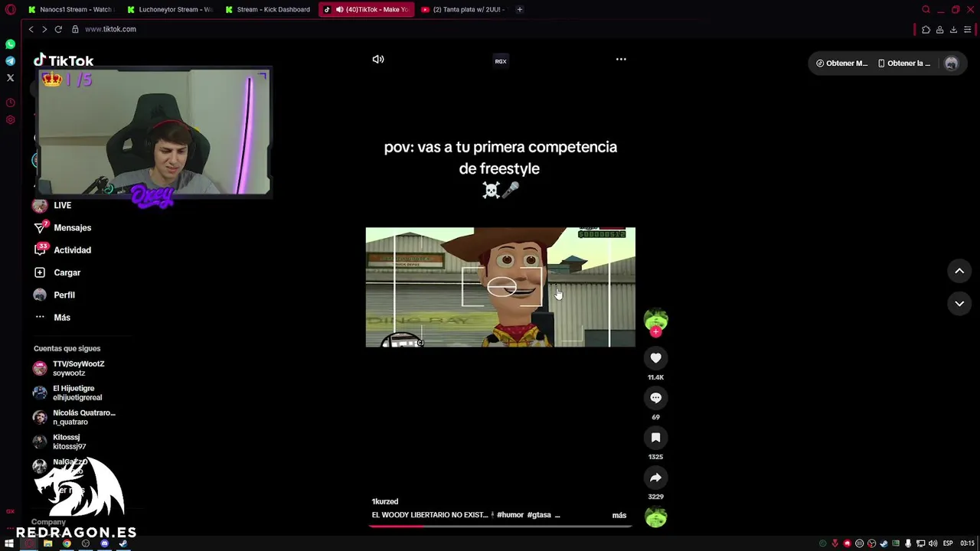980x551 pixels.
Task: Click the 'Obtener M...' coins button
Action: (841, 64)
